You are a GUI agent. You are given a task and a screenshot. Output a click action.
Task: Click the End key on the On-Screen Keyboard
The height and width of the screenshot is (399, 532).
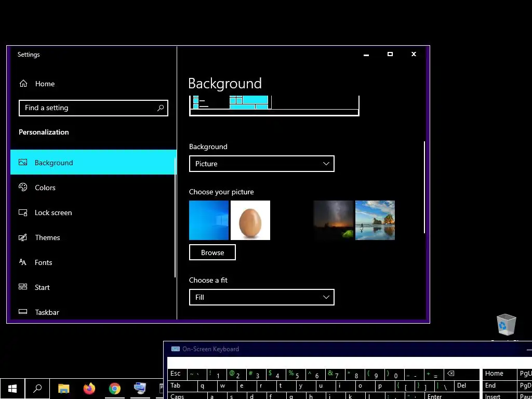(x=499, y=386)
